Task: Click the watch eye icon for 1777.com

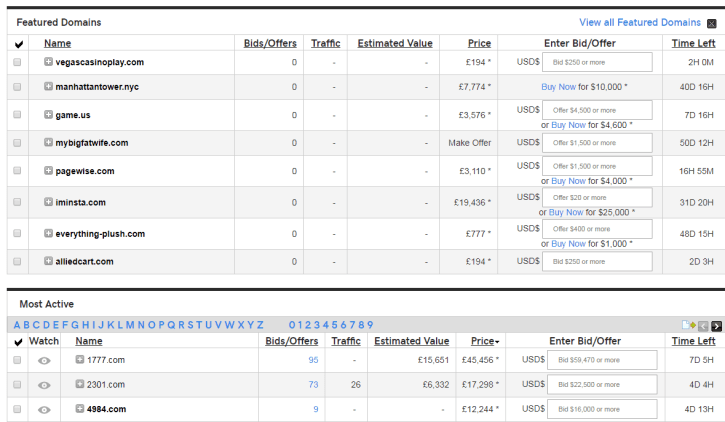Action: [44, 360]
